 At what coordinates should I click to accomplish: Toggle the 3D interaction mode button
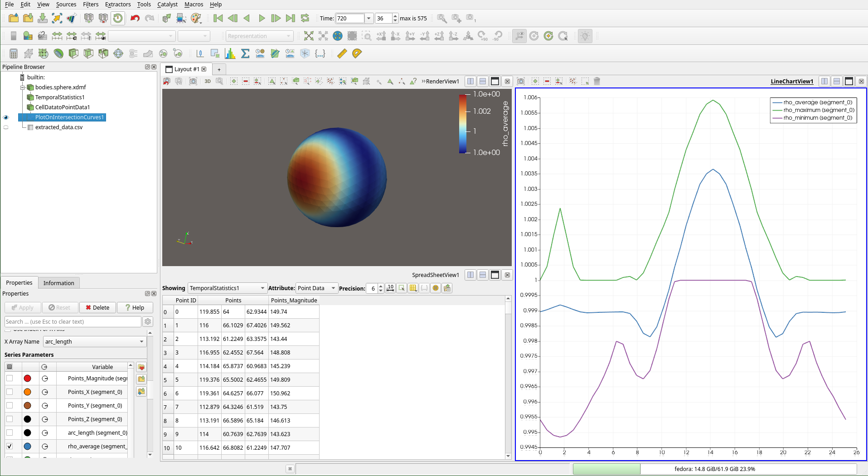coord(208,82)
